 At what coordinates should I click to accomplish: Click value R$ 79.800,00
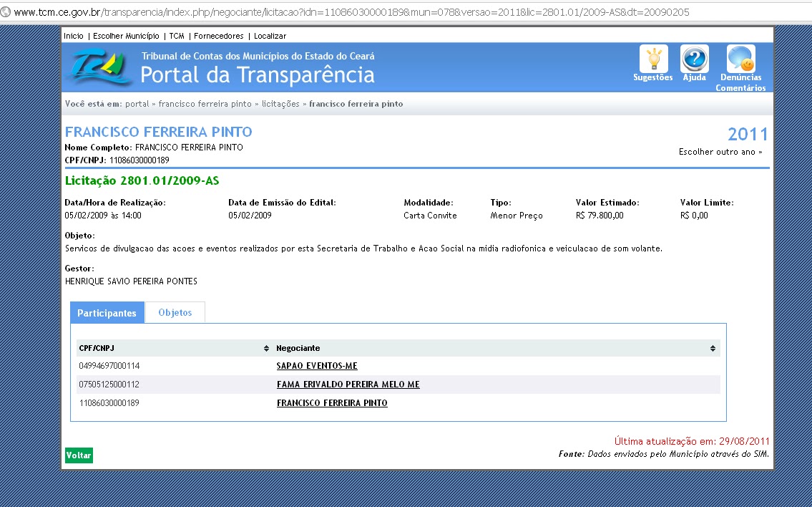tap(600, 216)
